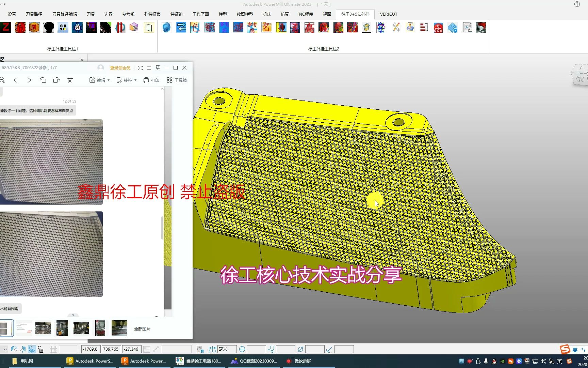Open the 转换 dropdown in image viewer

coord(127,80)
